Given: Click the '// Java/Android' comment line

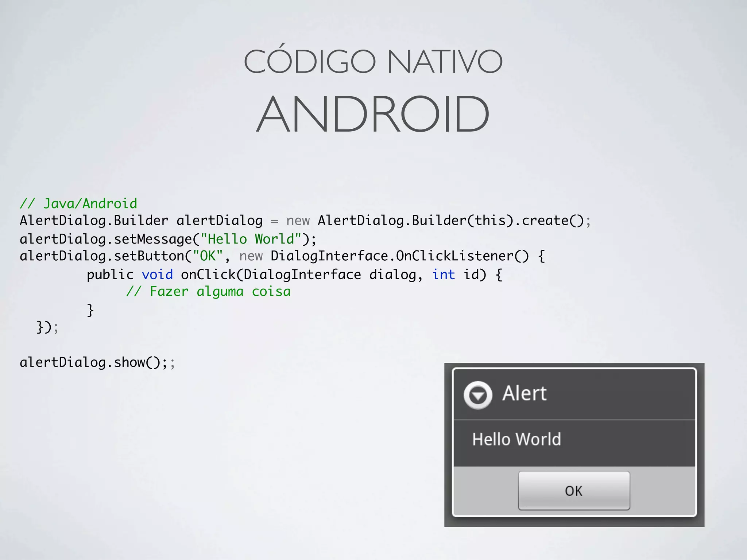Looking at the screenshot, I should [x=79, y=203].
